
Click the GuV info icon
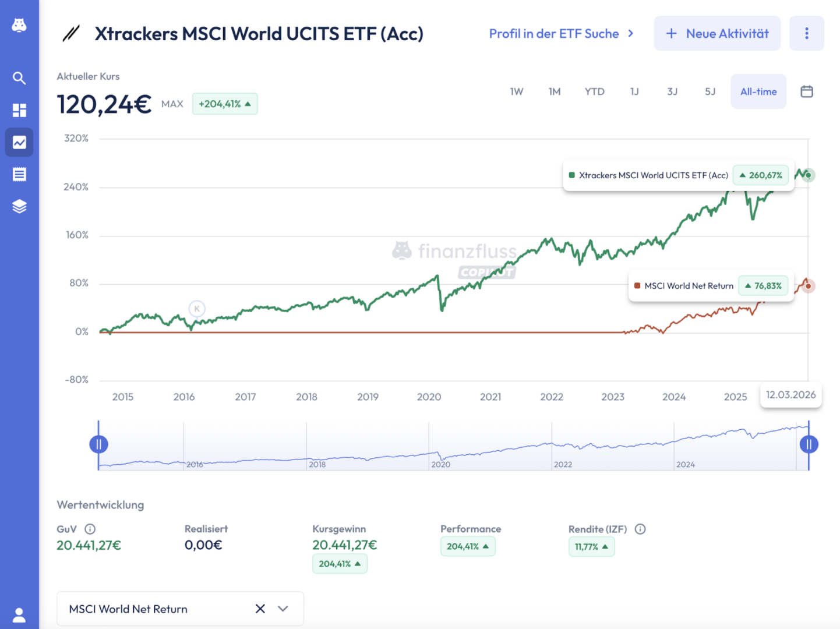click(x=90, y=529)
